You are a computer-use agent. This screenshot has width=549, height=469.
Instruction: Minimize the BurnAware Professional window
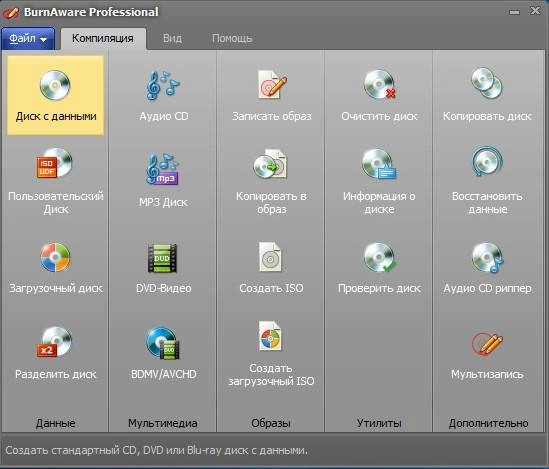pyautogui.click(x=514, y=12)
